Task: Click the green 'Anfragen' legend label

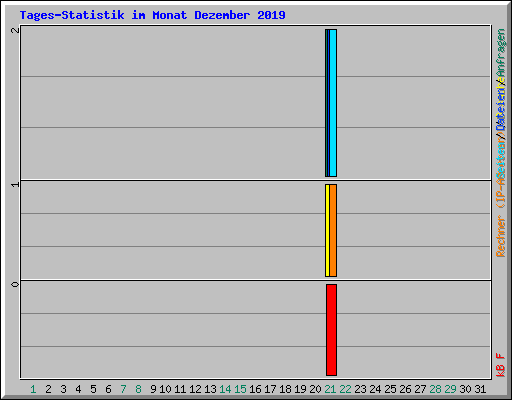Action: pos(501,53)
